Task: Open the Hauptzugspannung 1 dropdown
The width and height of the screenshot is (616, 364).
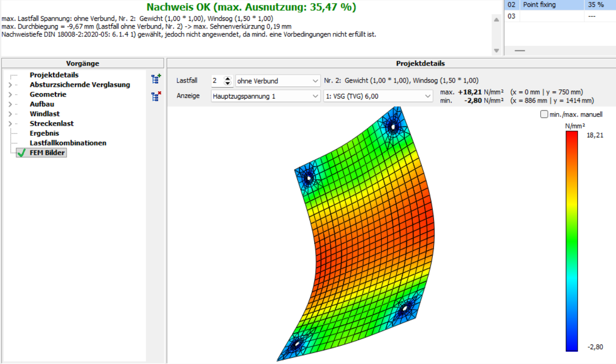Action: pos(266,96)
